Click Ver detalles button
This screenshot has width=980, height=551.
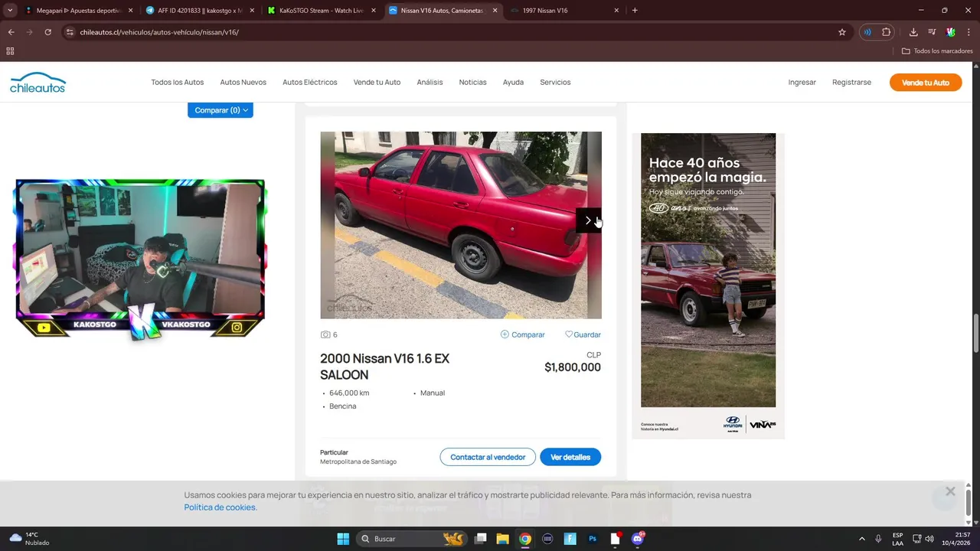(570, 457)
